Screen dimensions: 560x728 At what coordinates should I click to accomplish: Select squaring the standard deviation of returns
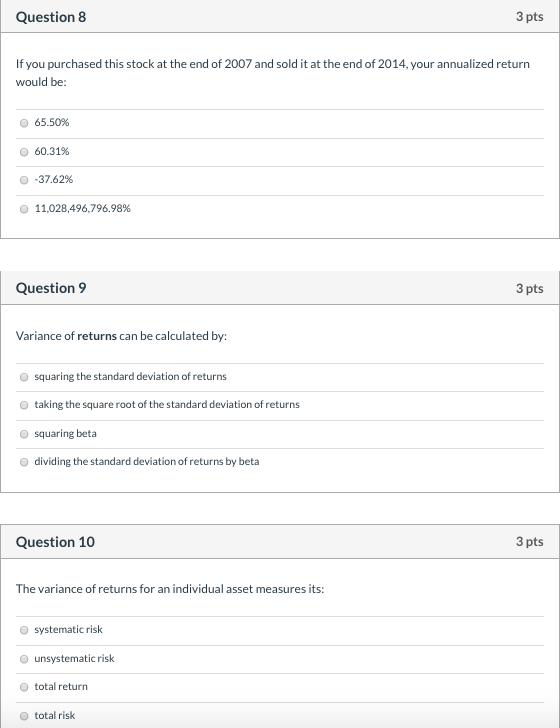[24, 377]
